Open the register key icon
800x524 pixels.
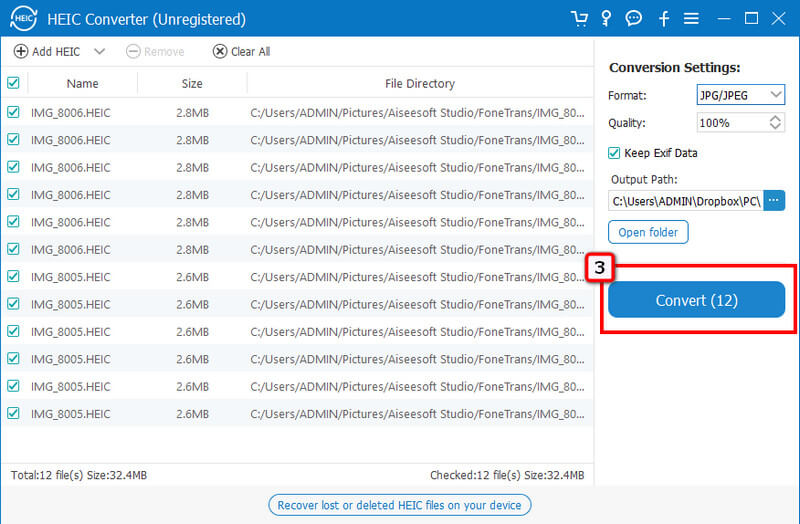(x=606, y=19)
